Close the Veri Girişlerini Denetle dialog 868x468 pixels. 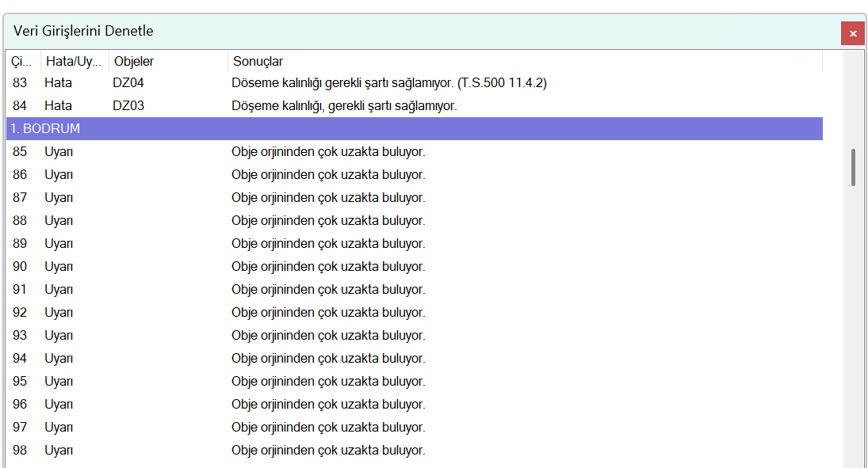pyautogui.click(x=852, y=34)
